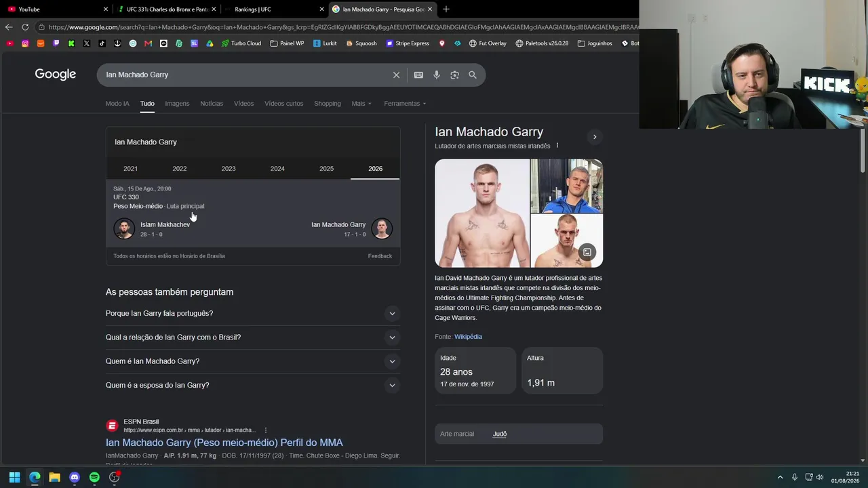This screenshot has height=488, width=868.
Task: Switch to the Rankings | UFC tab
Action: [x=275, y=9]
